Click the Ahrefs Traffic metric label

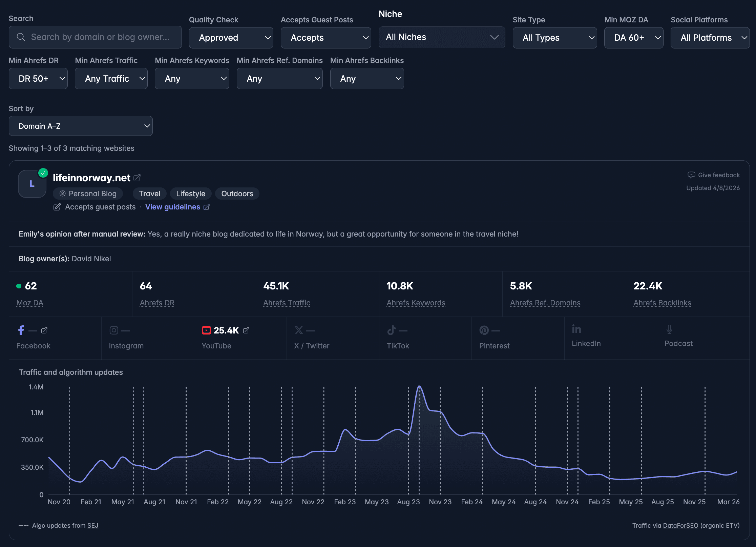pyautogui.click(x=287, y=303)
